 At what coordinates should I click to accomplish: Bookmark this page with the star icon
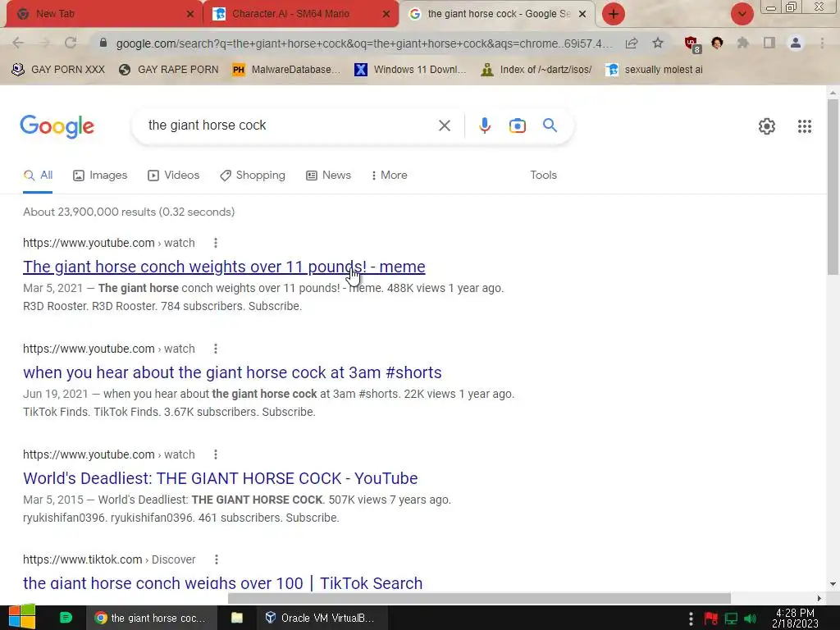658,43
